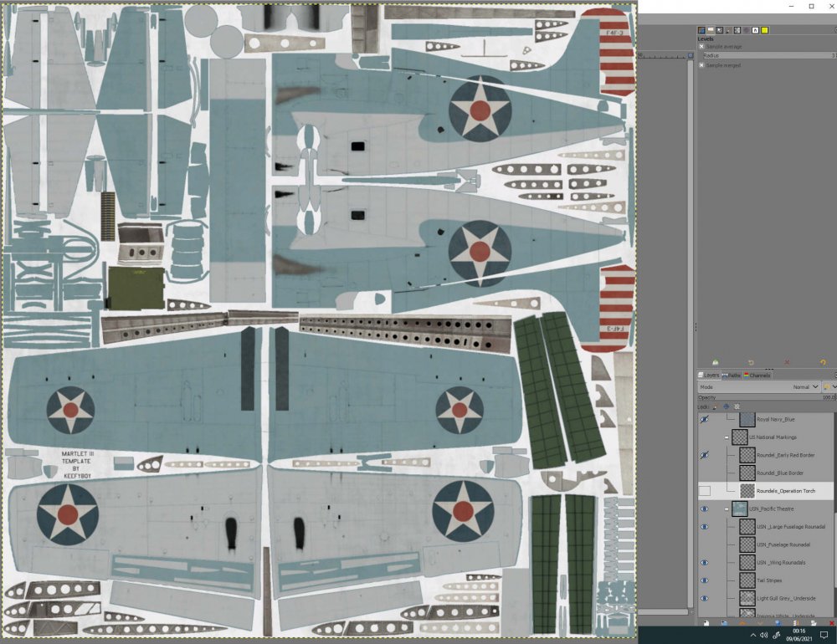Open the layer Mode dropdown
This screenshot has height=644, width=837.
coord(802,386)
